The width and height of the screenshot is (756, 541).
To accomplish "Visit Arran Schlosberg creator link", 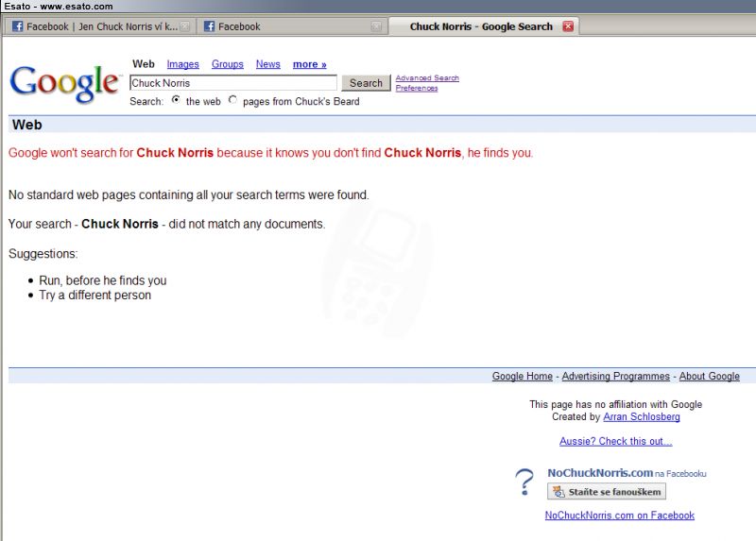I will pos(642,416).
